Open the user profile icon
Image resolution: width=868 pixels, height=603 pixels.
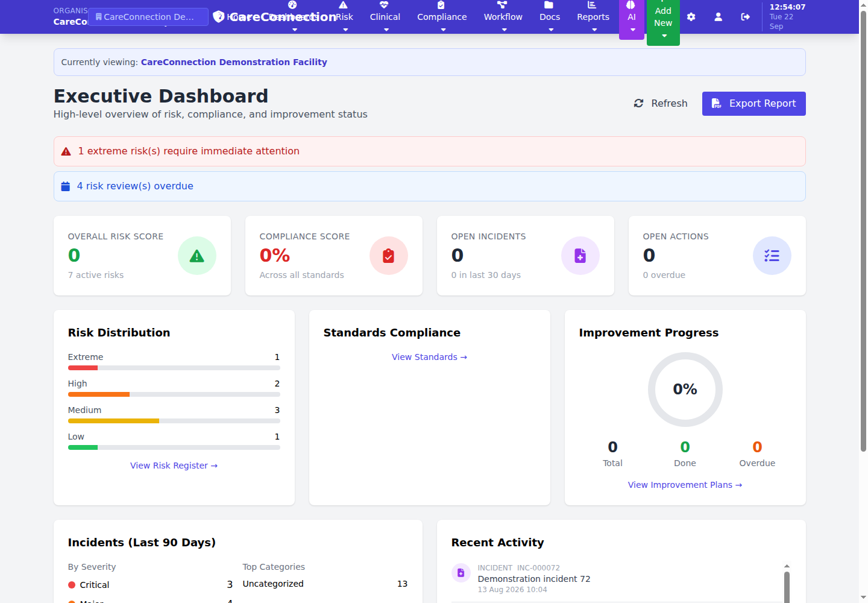click(x=719, y=17)
